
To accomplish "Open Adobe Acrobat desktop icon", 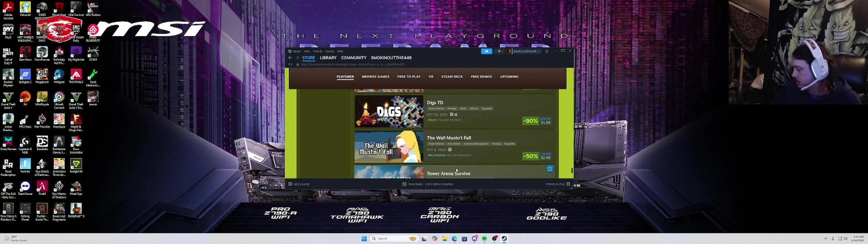I will pyautogui.click(x=8, y=11).
